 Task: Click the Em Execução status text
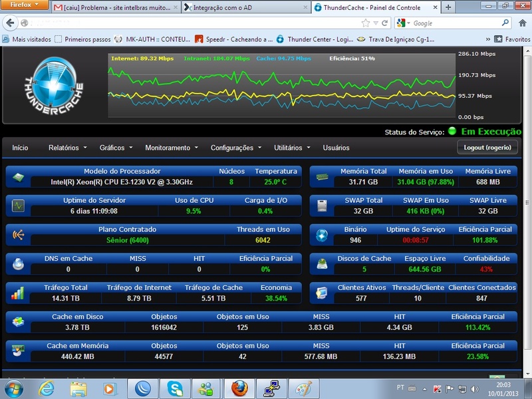coord(491,131)
